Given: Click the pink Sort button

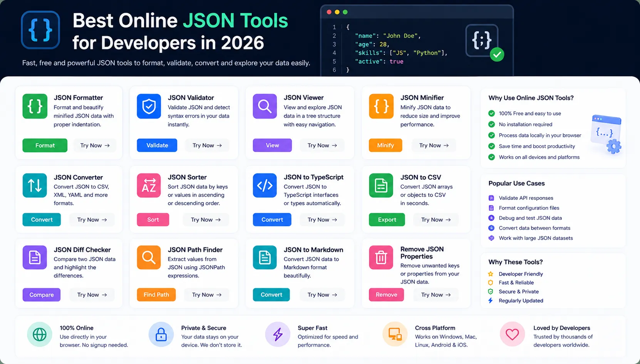Looking at the screenshot, I should [x=153, y=220].
